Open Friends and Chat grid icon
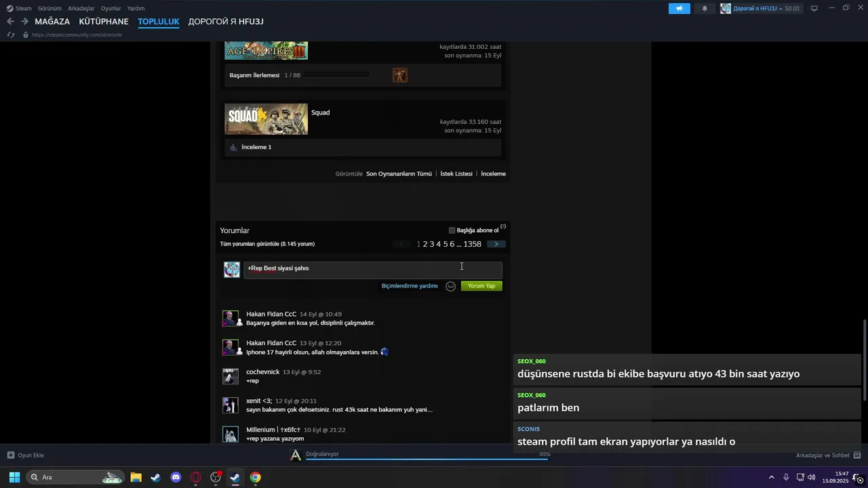 pyautogui.click(x=857, y=455)
